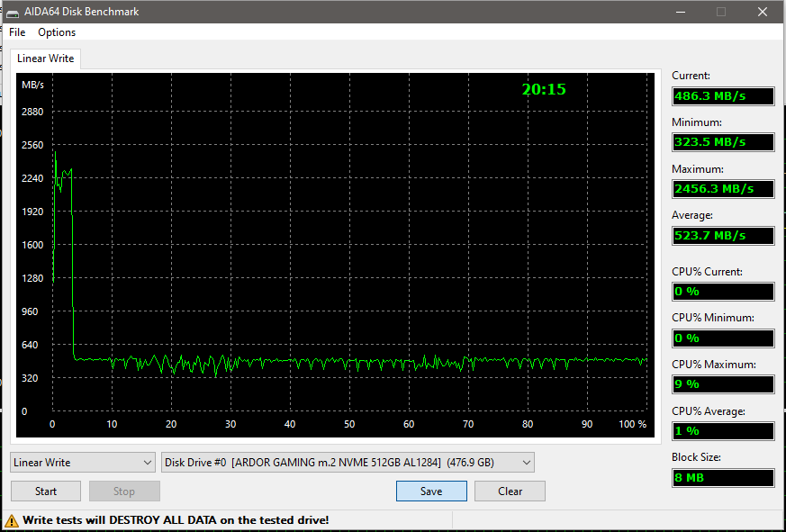Screen dimensions: 786x532
Task: Click the warning triangle icon in status bar
Action: [12, 520]
